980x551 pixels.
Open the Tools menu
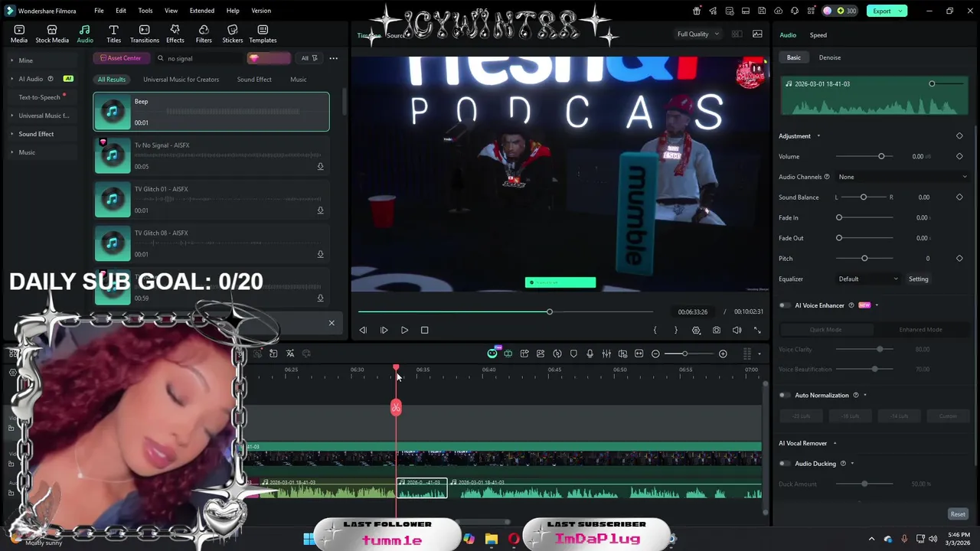pos(145,11)
